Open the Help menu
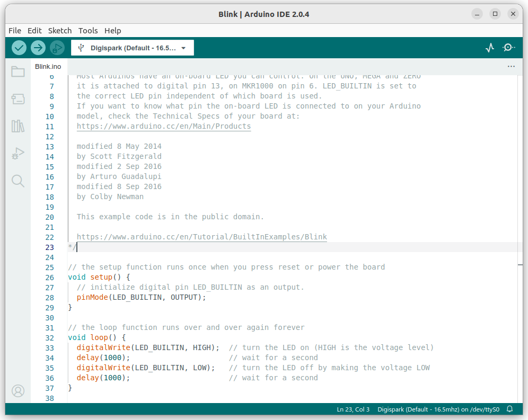Viewport: 528px width, 420px height. (112, 31)
